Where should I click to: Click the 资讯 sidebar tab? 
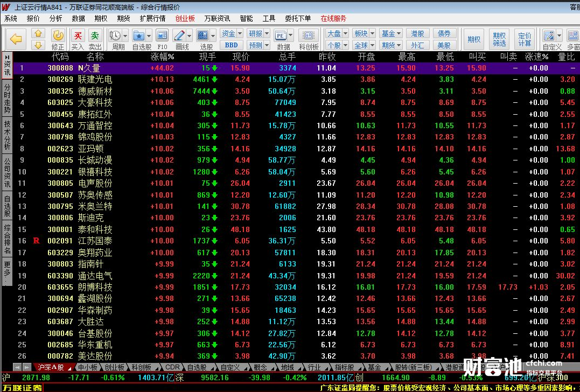(x=7, y=65)
